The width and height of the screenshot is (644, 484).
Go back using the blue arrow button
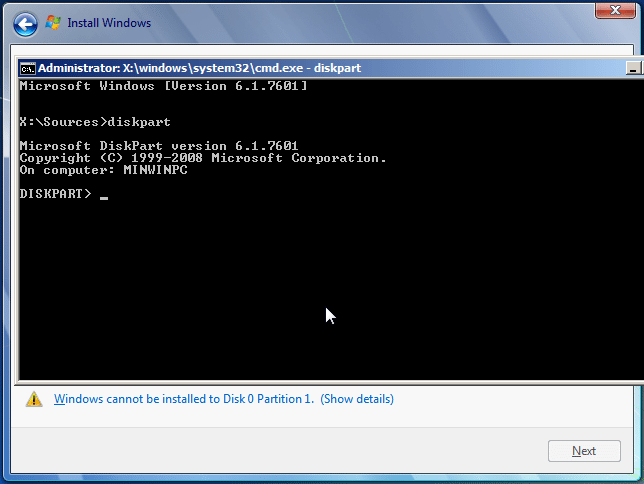pos(25,24)
